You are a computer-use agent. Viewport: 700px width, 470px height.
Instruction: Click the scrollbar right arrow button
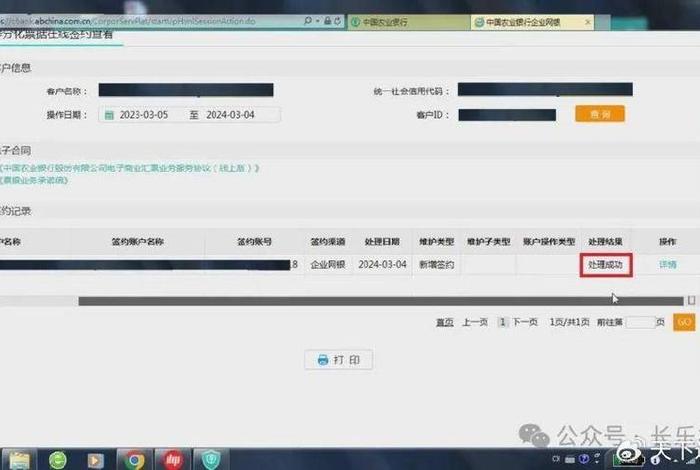tap(692, 300)
